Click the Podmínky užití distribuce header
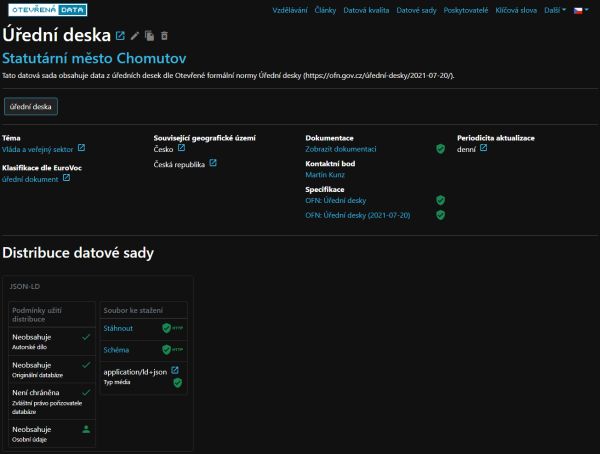Screen dimensions: 600x454 37,315
